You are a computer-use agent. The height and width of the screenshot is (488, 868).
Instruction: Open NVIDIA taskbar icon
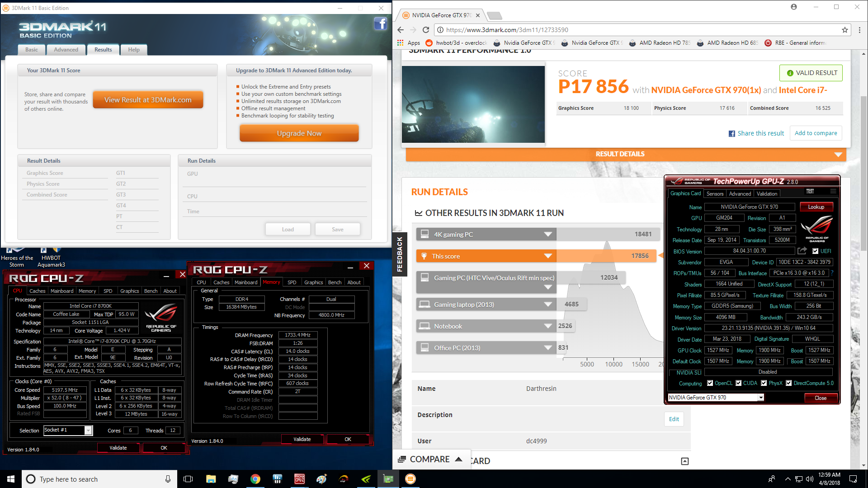(366, 479)
